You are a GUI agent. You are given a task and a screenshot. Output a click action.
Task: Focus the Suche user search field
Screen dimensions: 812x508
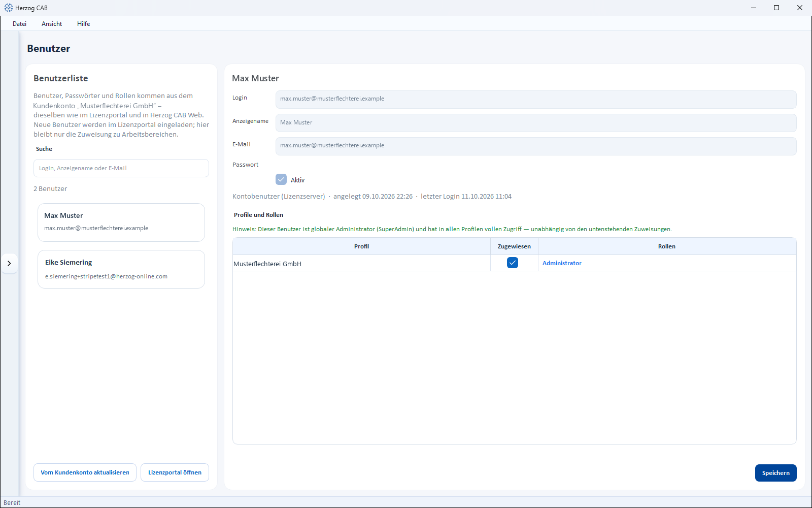pyautogui.click(x=121, y=168)
